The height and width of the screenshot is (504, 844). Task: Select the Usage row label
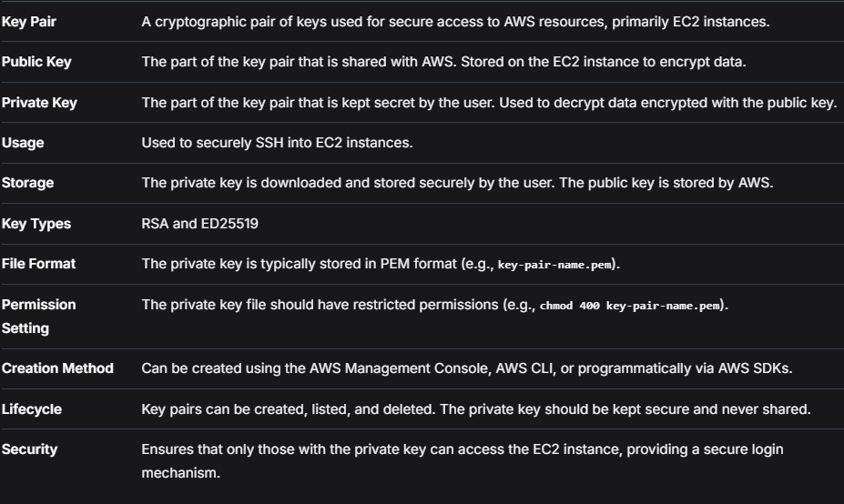23,143
